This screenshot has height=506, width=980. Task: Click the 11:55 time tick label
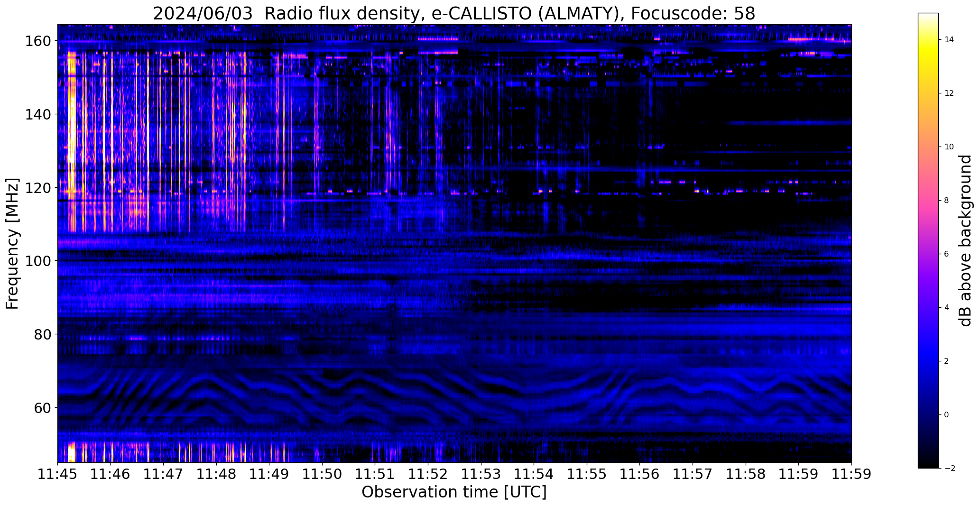click(x=587, y=474)
